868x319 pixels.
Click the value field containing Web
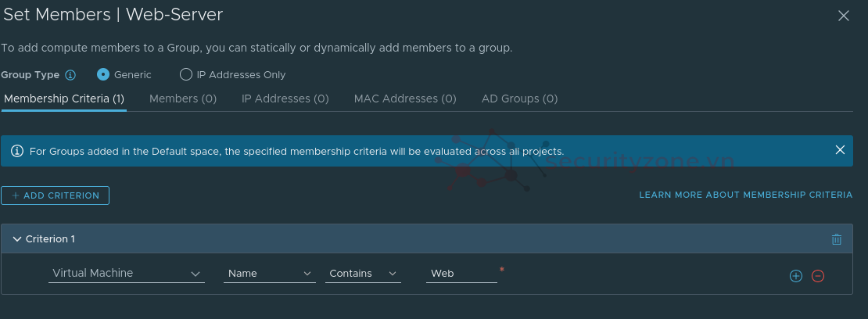tap(461, 274)
